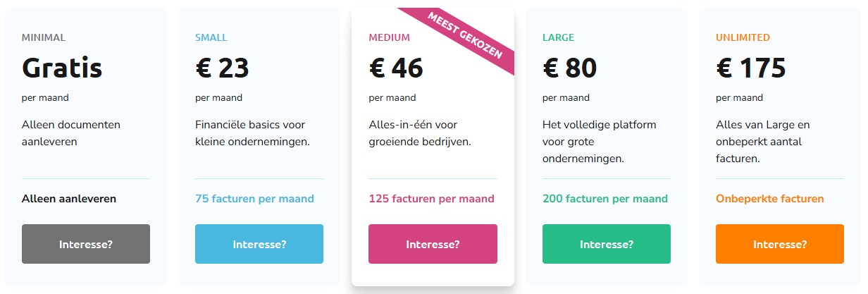Click 125 facturen per maand text
The image size is (868, 294).
point(431,199)
